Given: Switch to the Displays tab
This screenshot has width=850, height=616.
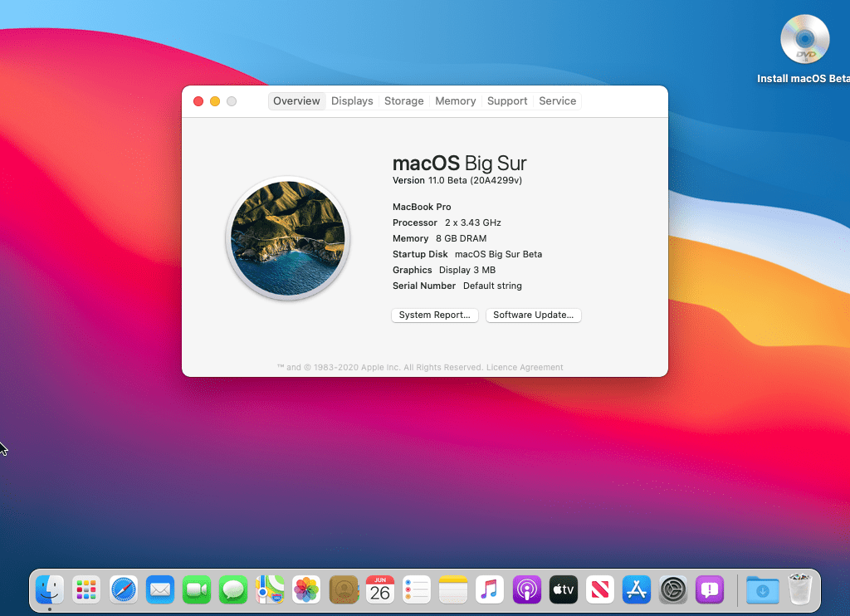Looking at the screenshot, I should click(x=352, y=101).
